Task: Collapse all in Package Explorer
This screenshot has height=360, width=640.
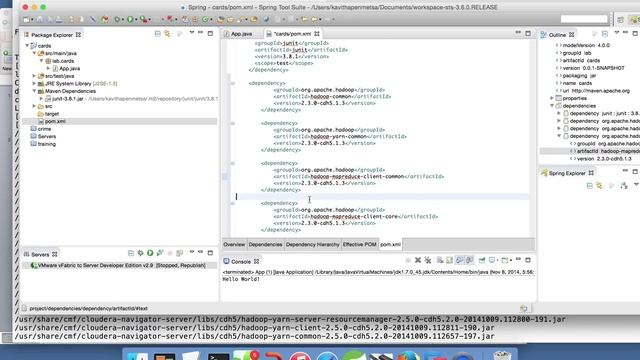Action: [x=158, y=34]
